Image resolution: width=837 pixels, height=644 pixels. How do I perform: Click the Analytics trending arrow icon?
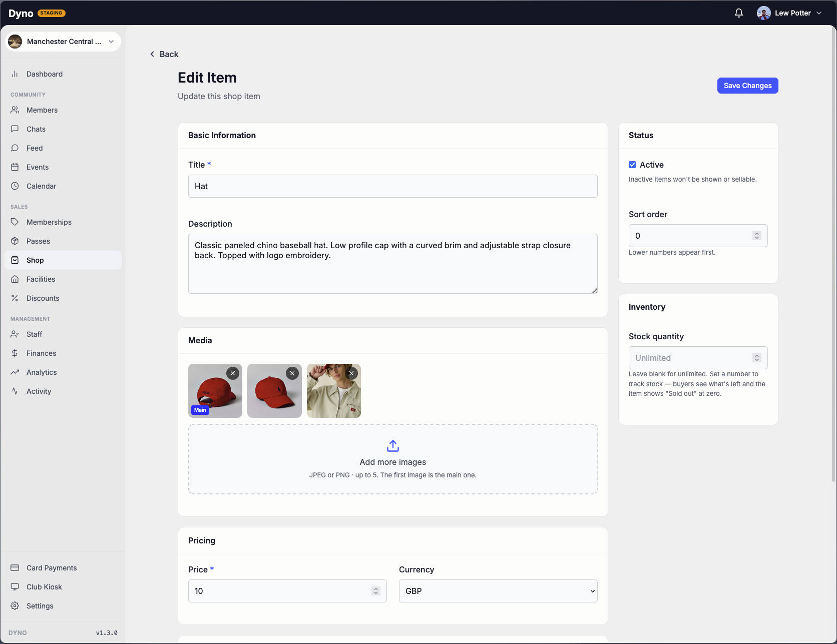click(15, 372)
